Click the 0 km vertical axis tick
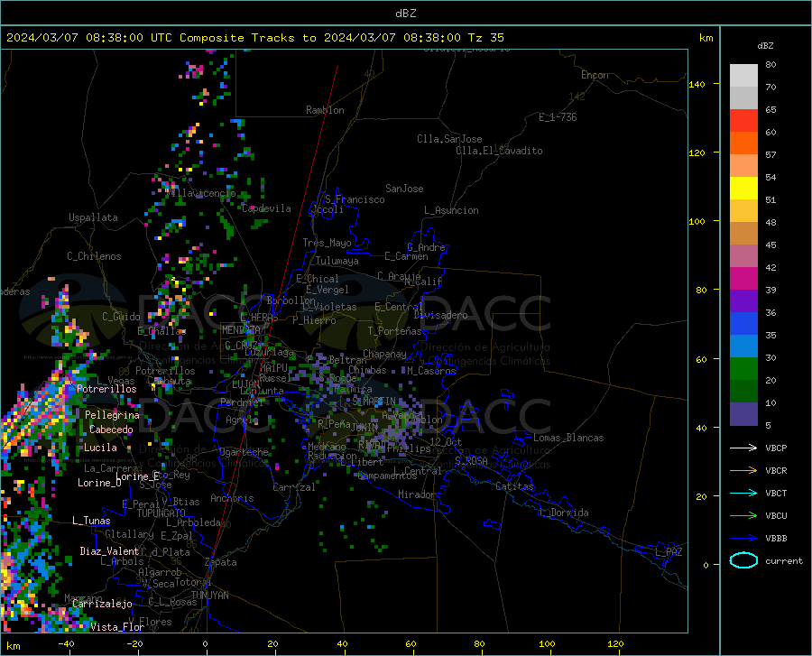This screenshot has height=656, width=812. pos(706,565)
